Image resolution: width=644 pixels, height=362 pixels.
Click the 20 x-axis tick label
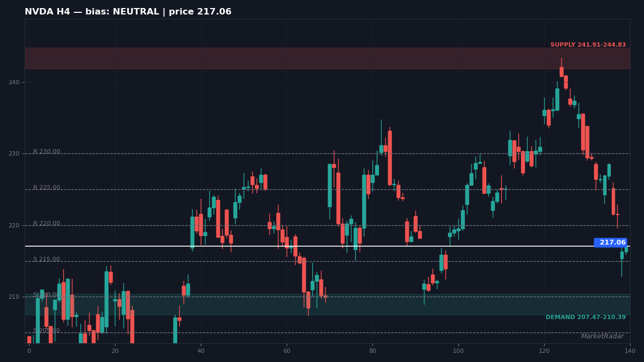[115, 351]
